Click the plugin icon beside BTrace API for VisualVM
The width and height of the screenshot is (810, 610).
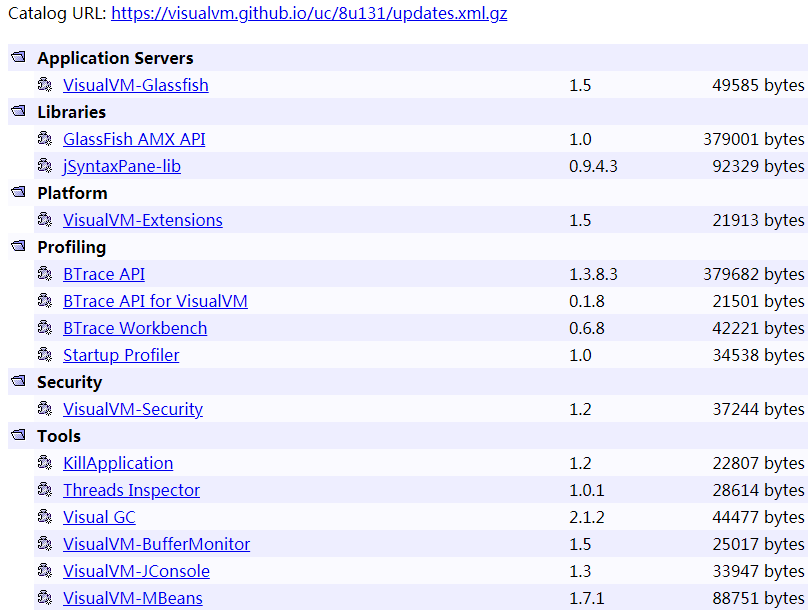click(x=45, y=301)
